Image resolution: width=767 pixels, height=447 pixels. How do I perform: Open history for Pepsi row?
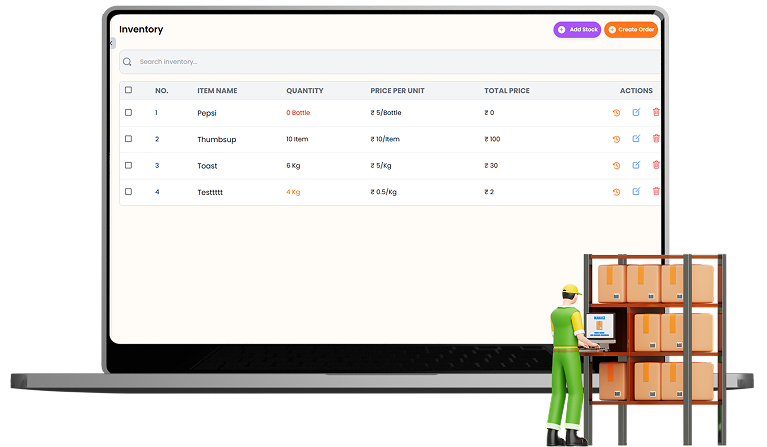616,112
